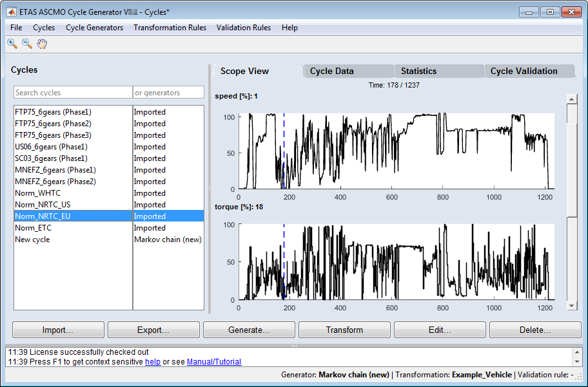The width and height of the screenshot is (588, 387).
Task: Open the Cycle Generators menu
Action: tap(94, 28)
